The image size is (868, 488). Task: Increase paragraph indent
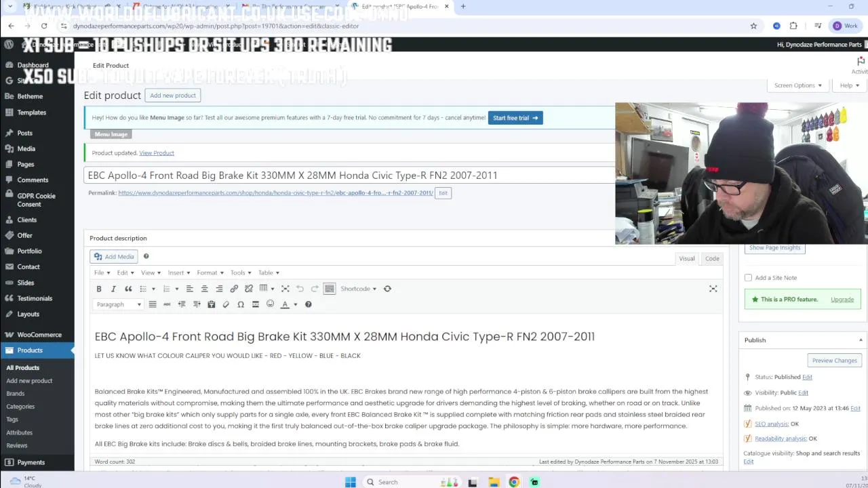click(x=197, y=304)
